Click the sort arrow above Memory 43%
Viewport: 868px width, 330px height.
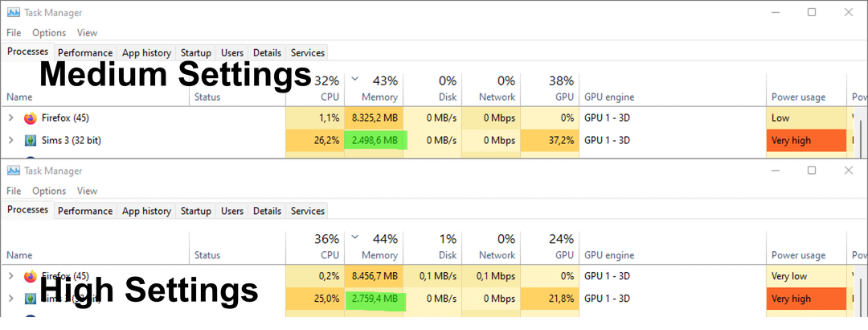(x=354, y=80)
